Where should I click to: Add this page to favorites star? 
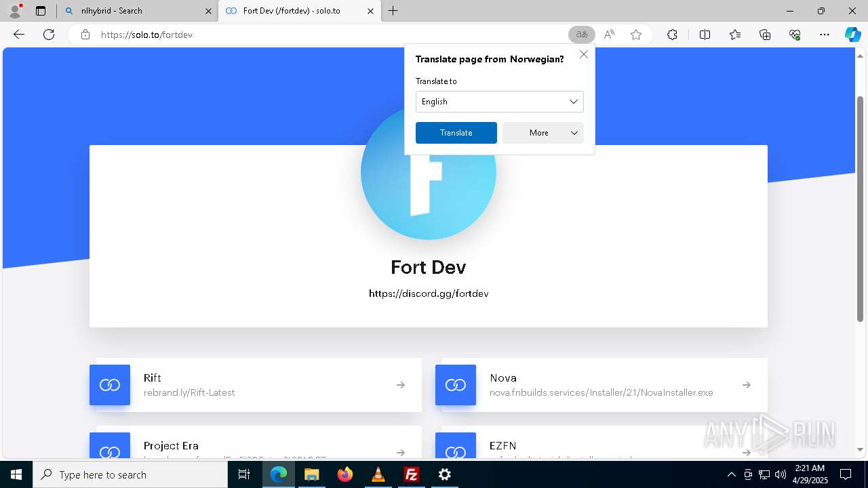(x=636, y=35)
